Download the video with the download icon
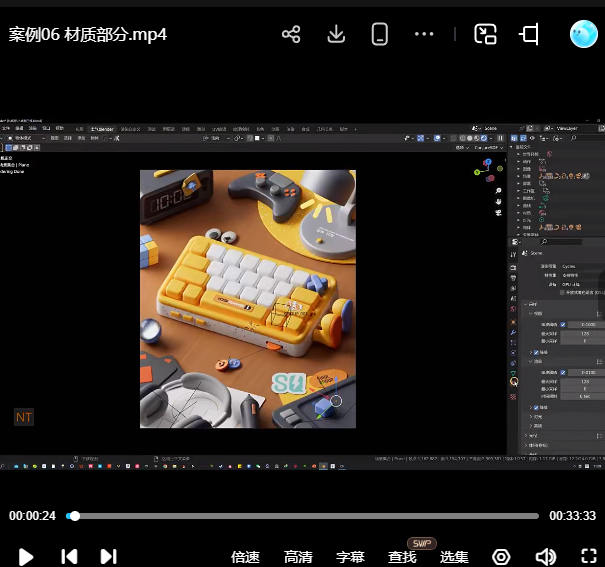The height and width of the screenshot is (567, 605). pyautogui.click(x=336, y=35)
